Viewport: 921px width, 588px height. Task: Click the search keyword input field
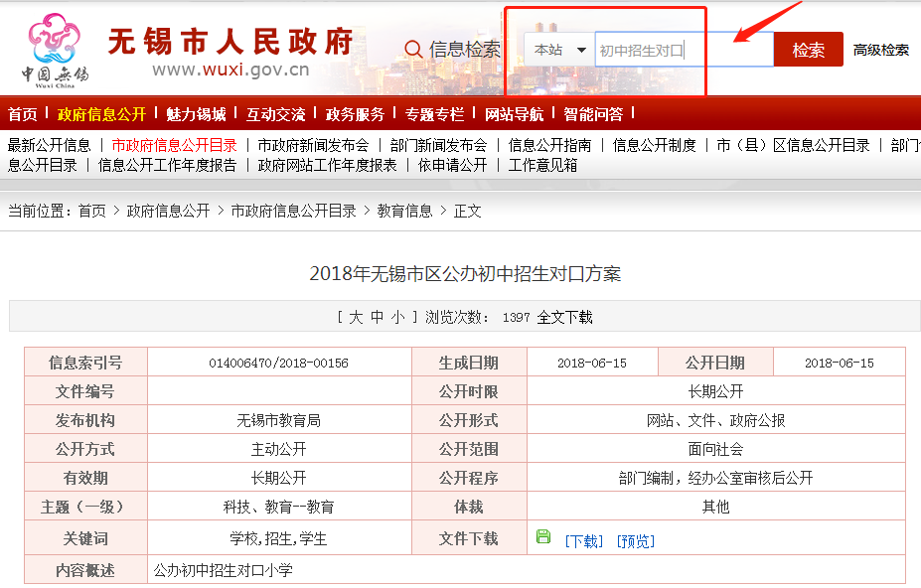(684, 50)
